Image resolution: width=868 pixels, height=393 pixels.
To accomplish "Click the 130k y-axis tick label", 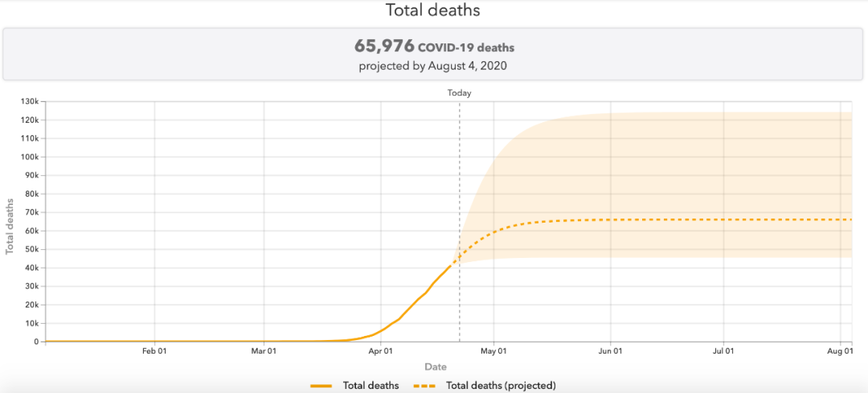I will pyautogui.click(x=30, y=101).
